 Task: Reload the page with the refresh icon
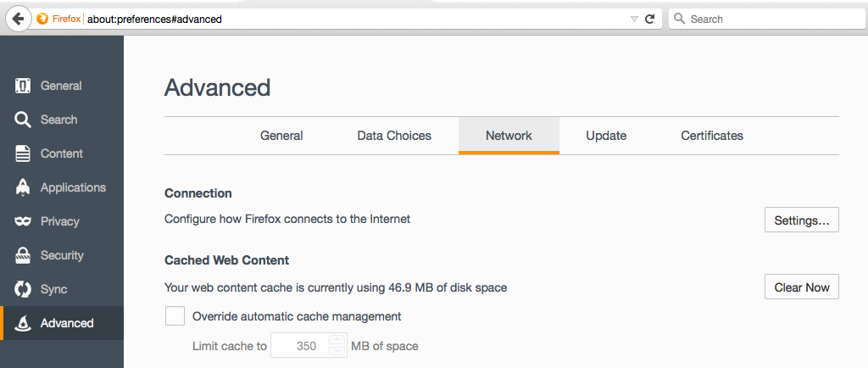click(x=650, y=19)
